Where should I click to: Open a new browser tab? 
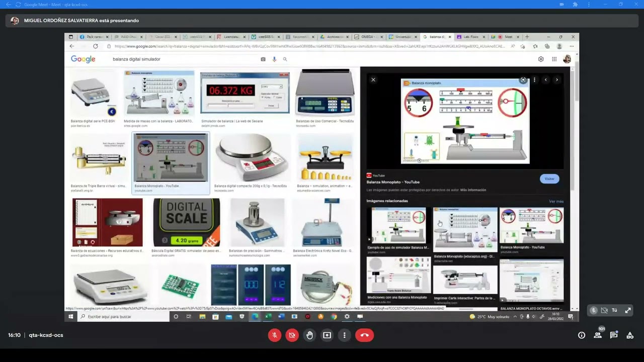pyautogui.click(x=527, y=37)
